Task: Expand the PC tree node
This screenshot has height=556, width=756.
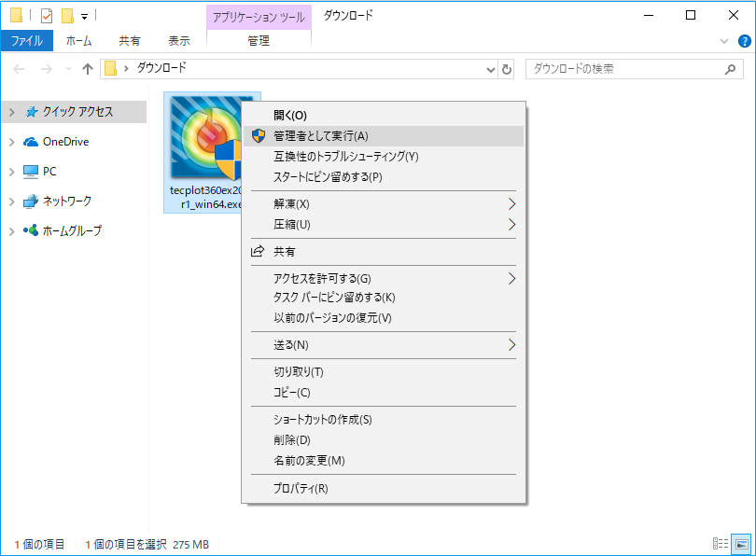Action: (x=12, y=172)
